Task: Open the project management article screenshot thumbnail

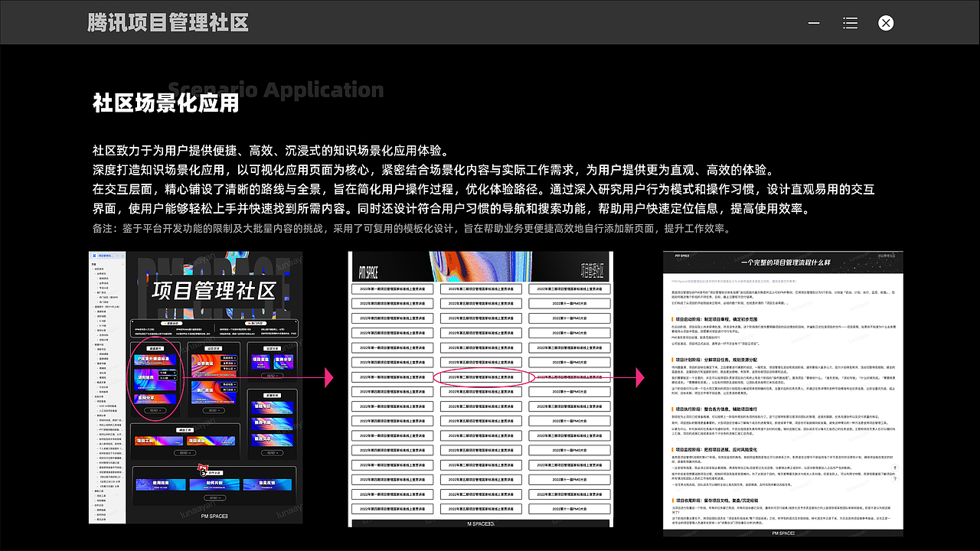Action: coord(783,393)
